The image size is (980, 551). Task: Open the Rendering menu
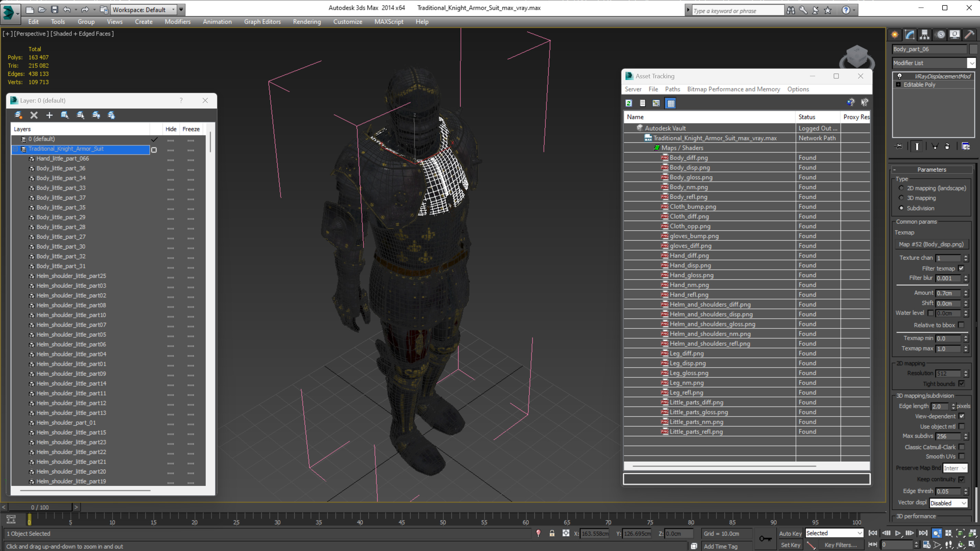[307, 22]
